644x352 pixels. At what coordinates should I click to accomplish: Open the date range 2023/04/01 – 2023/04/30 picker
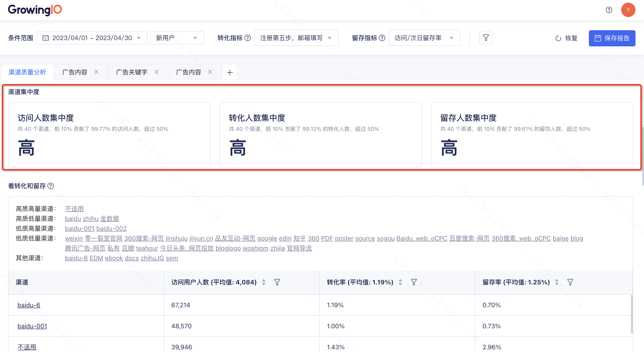point(92,38)
